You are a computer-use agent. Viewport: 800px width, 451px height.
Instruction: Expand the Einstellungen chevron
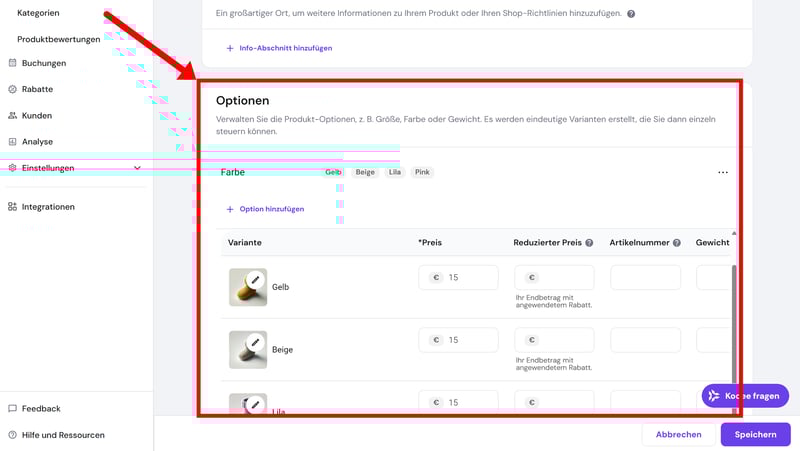point(137,168)
